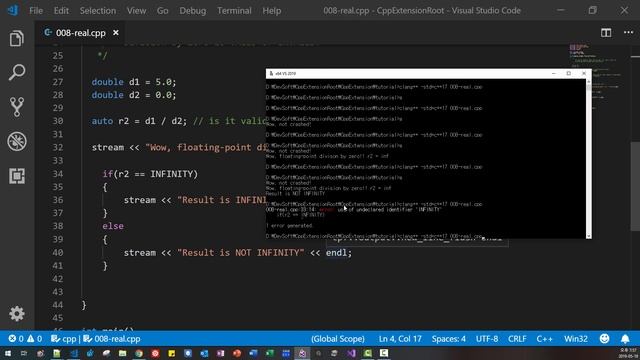The width and height of the screenshot is (640, 360).
Task: Go to line via Ln 4, Col 17
Action: click(400, 339)
